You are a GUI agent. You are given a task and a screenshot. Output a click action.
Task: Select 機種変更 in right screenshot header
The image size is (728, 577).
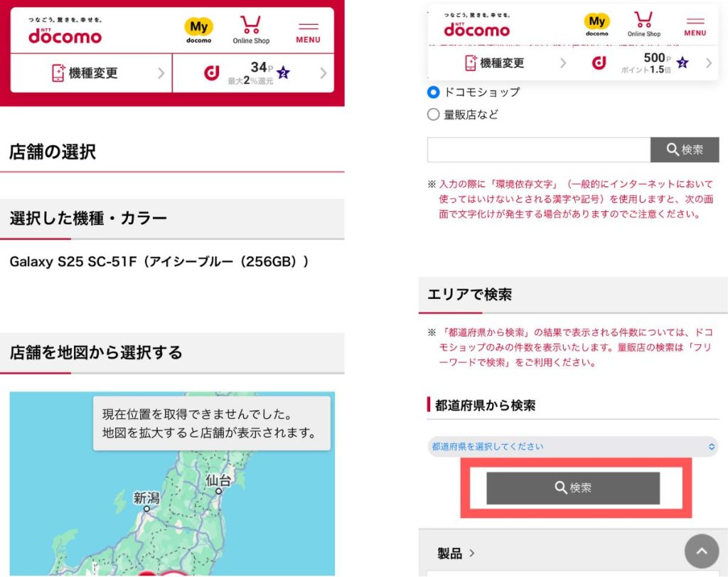pyautogui.click(x=495, y=63)
